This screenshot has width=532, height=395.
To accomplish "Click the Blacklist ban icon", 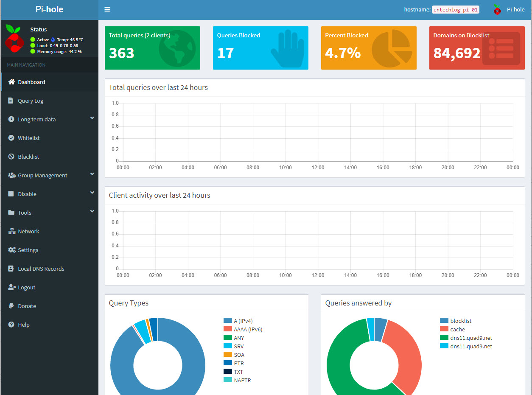I will tap(11, 157).
